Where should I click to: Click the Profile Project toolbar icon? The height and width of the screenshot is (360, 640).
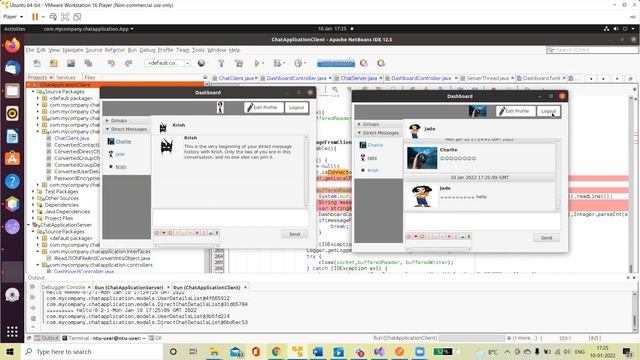click(x=298, y=63)
